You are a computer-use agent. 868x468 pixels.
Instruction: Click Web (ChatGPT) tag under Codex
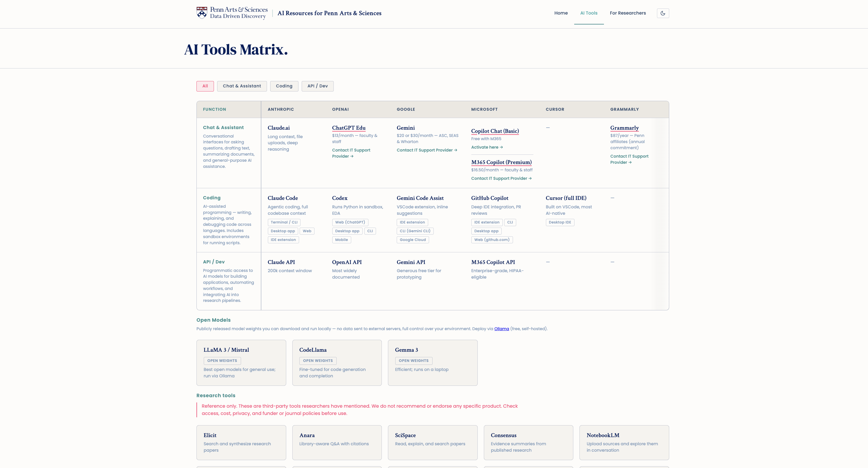(x=350, y=222)
